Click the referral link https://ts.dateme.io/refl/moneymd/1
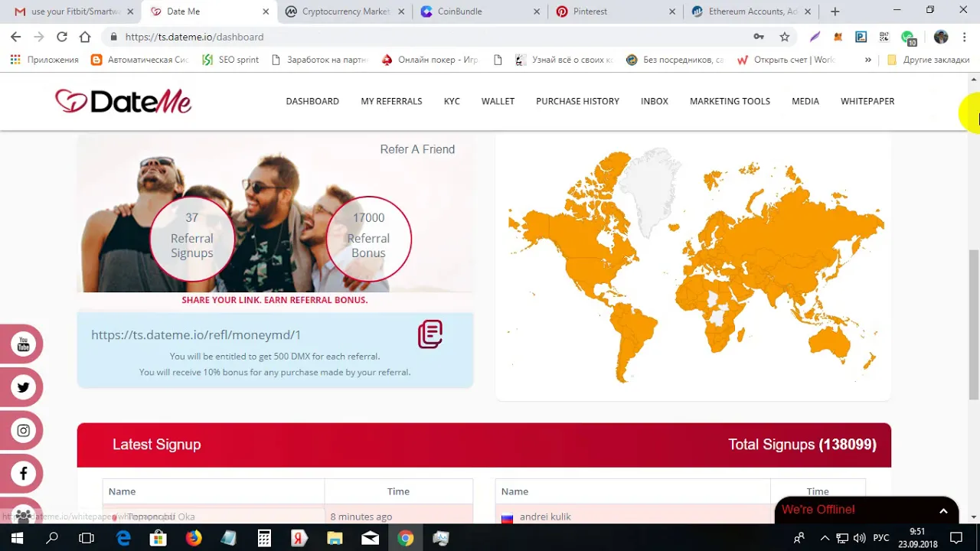Screen dimensions: 980x551 tap(196, 334)
